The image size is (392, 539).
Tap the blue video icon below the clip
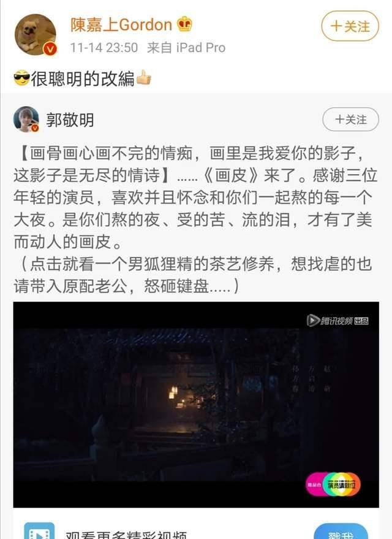[39, 531]
